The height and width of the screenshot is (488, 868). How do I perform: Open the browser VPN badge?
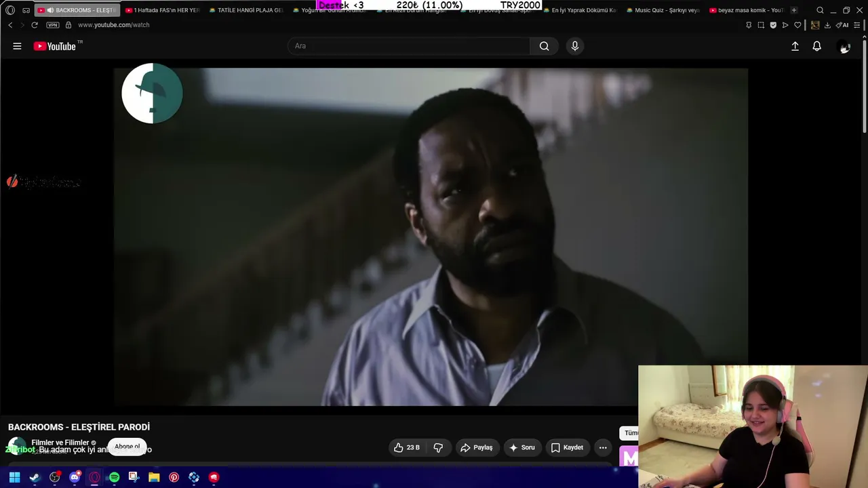coord(53,25)
